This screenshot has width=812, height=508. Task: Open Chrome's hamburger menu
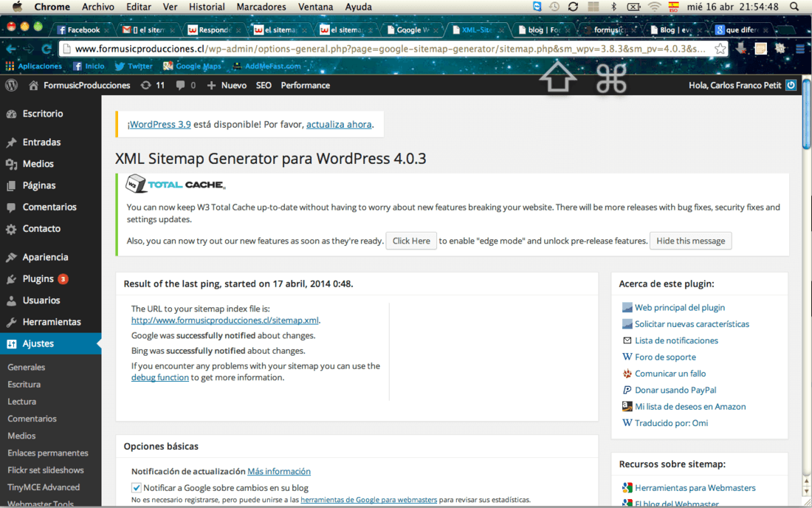pos(800,49)
